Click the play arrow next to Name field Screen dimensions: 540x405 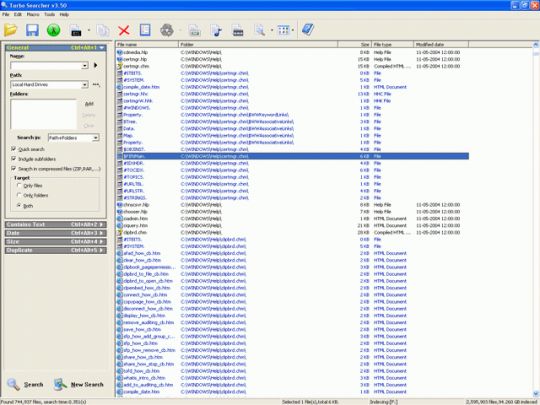coord(95,65)
